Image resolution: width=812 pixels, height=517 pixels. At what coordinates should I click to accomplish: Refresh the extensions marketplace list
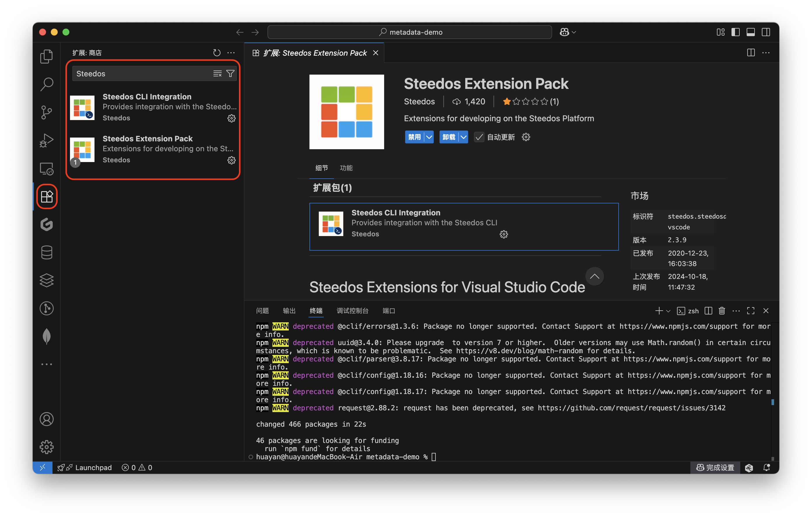click(x=217, y=53)
